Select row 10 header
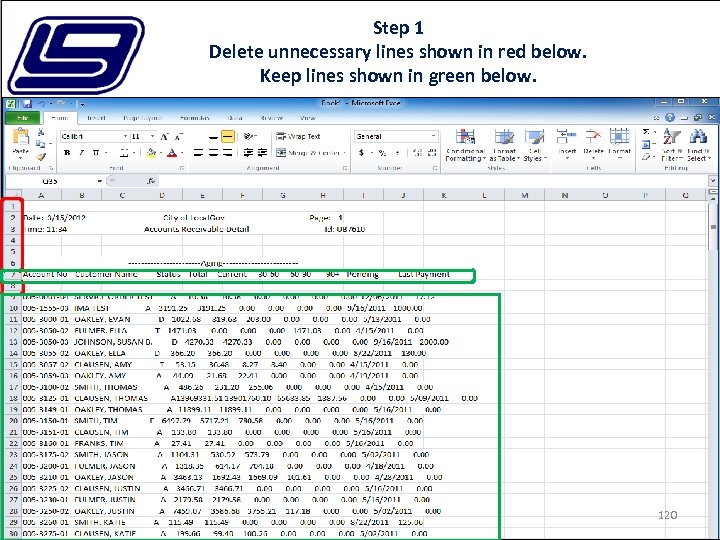This screenshot has height=540, width=720. click(13, 308)
